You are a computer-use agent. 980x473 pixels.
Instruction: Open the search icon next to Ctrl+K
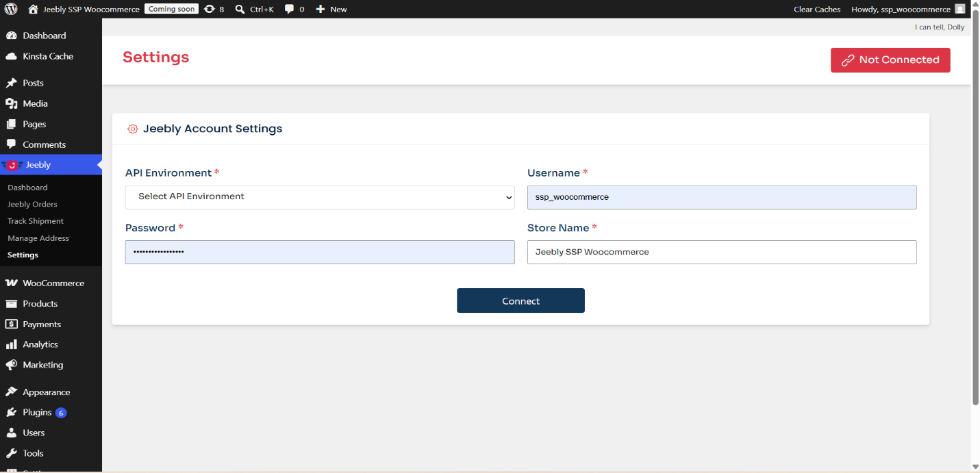pyautogui.click(x=240, y=9)
